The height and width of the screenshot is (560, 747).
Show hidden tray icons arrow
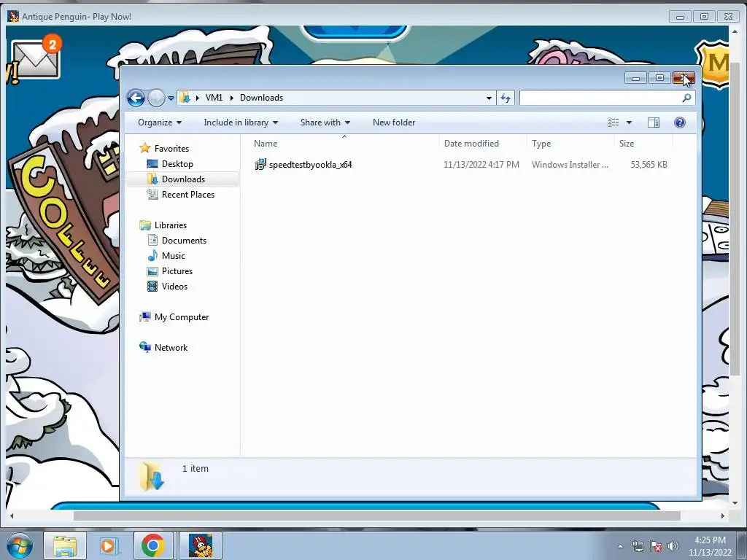coord(620,546)
